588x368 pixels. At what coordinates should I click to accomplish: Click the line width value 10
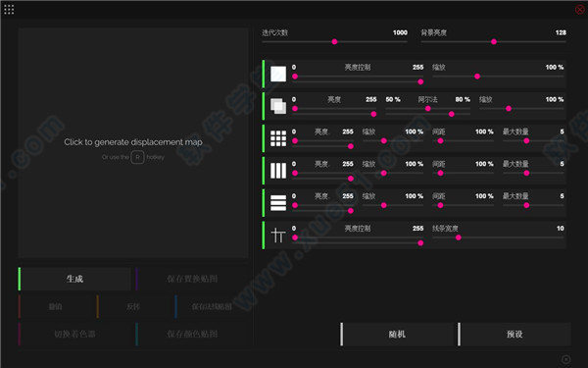(561, 229)
